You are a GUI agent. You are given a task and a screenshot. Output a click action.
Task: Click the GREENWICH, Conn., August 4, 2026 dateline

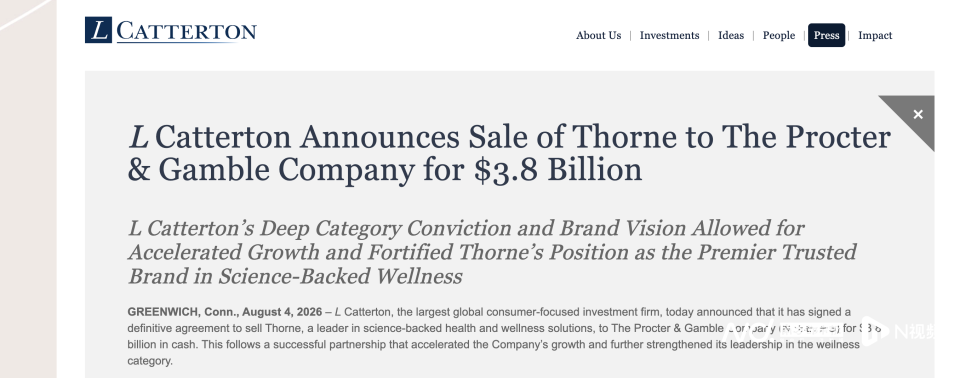[x=225, y=312]
